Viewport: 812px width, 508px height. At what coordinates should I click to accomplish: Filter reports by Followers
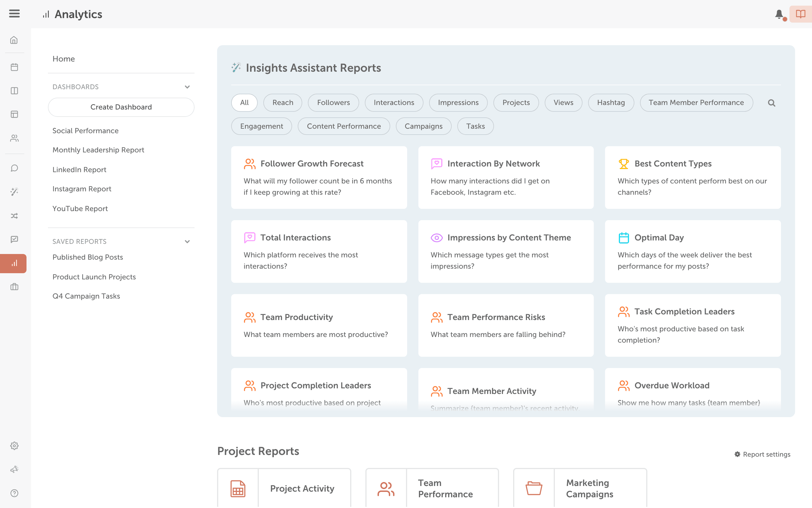333,102
